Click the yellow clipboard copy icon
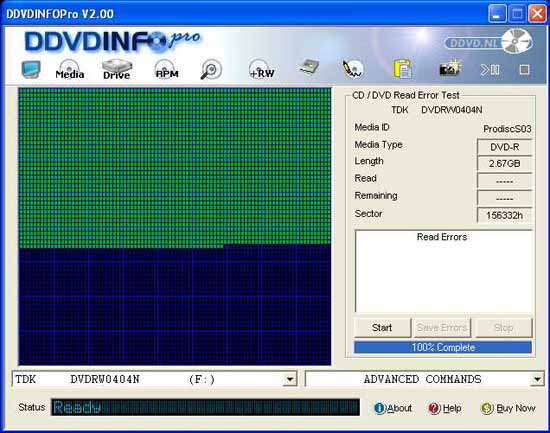The height and width of the screenshot is (433, 550). [x=403, y=69]
